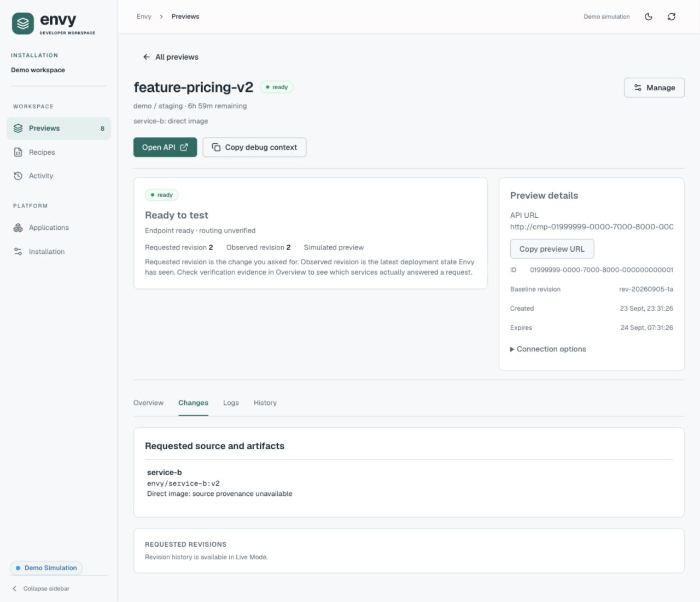Click the Collapse sidebar label
The image size is (700, 602).
(x=46, y=589)
